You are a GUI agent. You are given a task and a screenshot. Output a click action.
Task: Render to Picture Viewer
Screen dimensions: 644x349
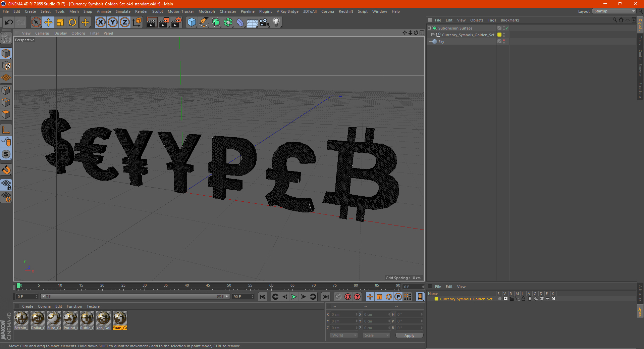tap(164, 22)
